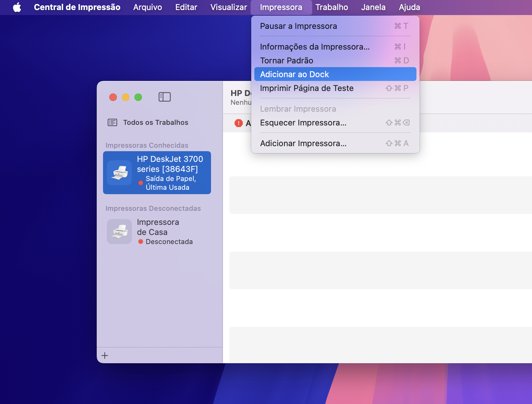Close the open Impressora menu
The image size is (532, 404).
click(281, 7)
